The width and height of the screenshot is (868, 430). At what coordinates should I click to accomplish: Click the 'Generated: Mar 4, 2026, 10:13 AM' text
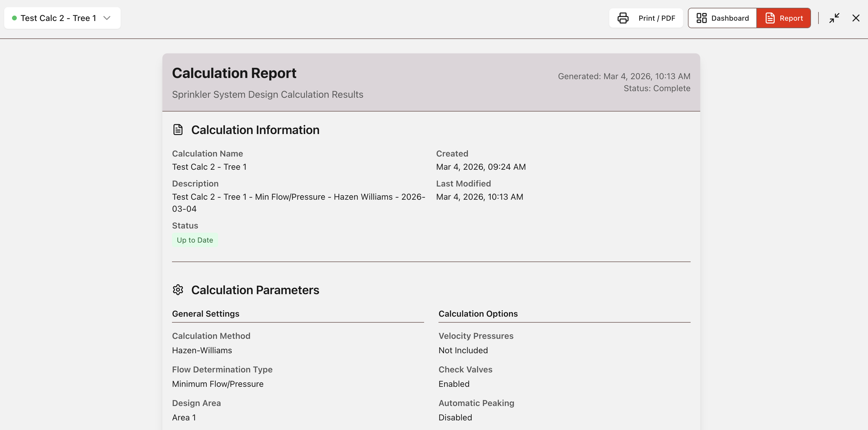[624, 76]
